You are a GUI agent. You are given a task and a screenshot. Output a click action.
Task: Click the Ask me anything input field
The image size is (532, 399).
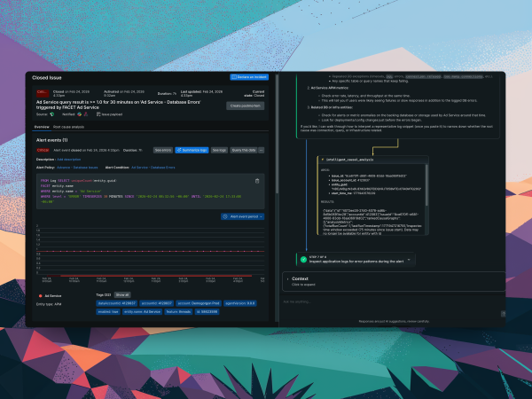pyautogui.click(x=390, y=301)
